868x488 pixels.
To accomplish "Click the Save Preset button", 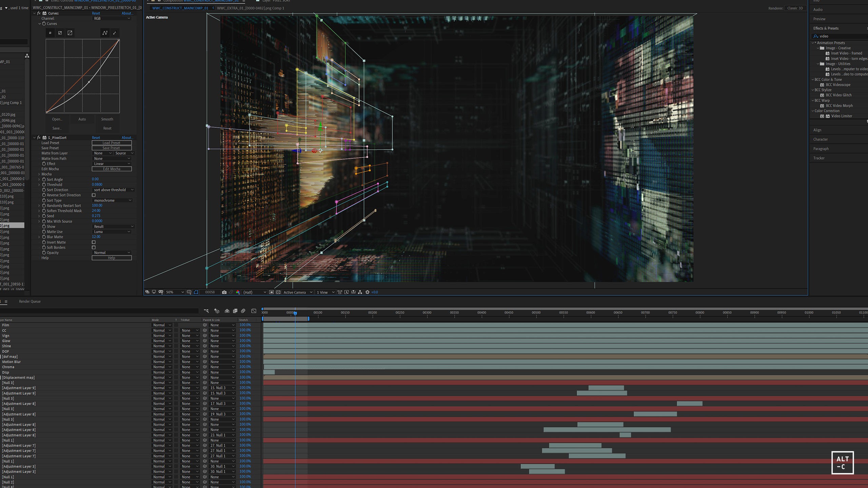I will point(112,148).
